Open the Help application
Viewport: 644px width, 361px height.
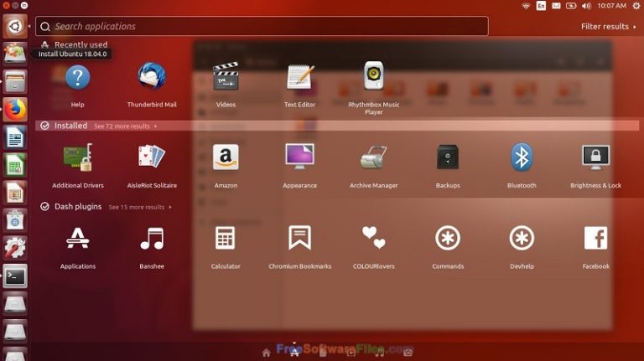(77, 85)
